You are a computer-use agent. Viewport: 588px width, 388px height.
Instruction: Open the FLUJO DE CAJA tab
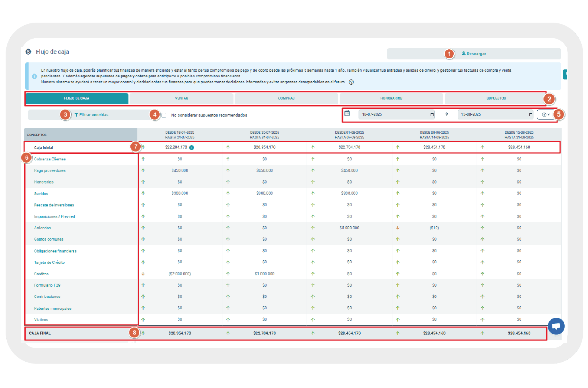[x=77, y=98]
